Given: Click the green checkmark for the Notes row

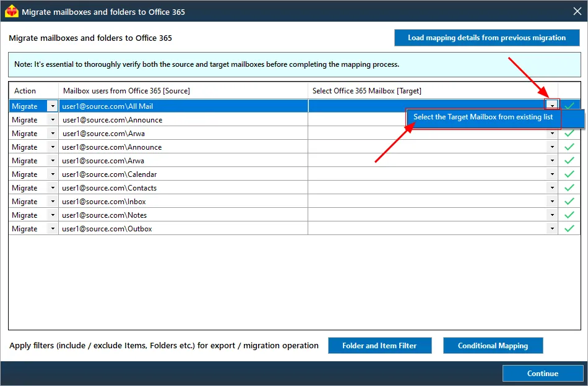Looking at the screenshot, I should [x=569, y=215].
